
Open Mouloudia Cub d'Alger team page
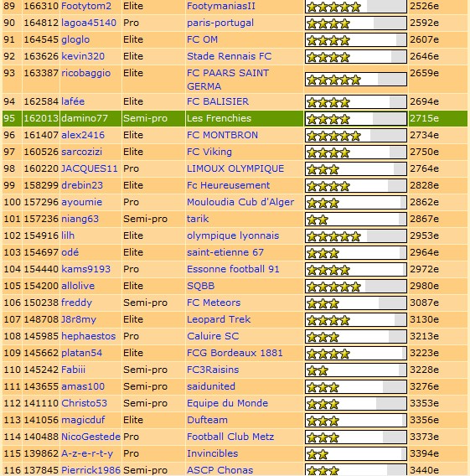tap(240, 202)
